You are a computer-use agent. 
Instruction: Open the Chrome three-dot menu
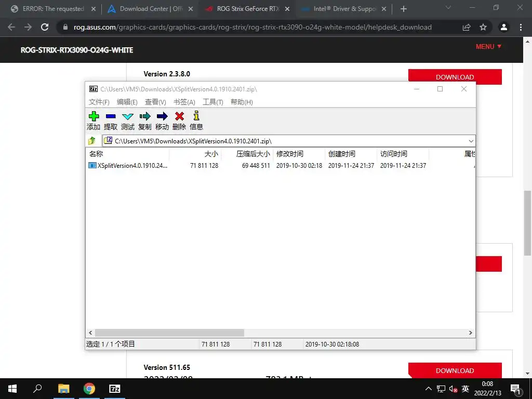(x=521, y=27)
